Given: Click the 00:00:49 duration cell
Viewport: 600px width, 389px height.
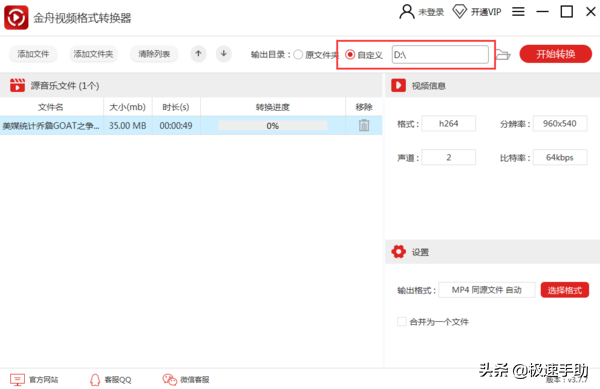Looking at the screenshot, I should (x=176, y=125).
